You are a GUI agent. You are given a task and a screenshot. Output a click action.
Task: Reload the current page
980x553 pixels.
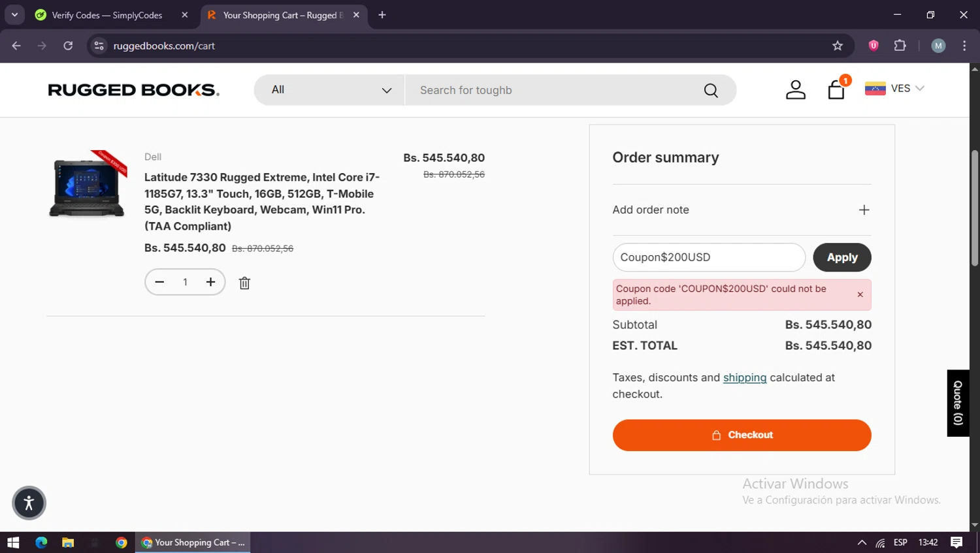pyautogui.click(x=68, y=46)
